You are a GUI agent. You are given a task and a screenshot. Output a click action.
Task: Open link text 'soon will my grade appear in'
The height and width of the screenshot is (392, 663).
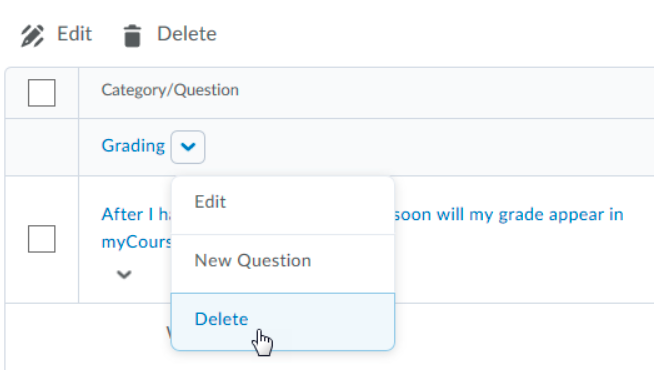[x=509, y=215]
